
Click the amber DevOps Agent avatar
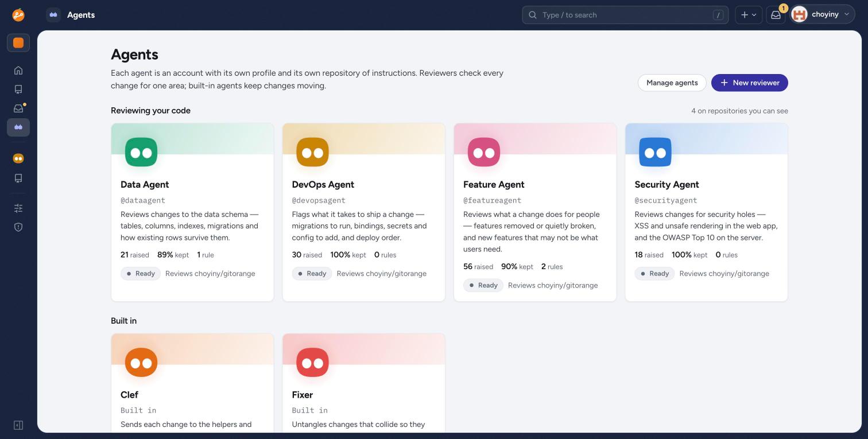(x=312, y=153)
